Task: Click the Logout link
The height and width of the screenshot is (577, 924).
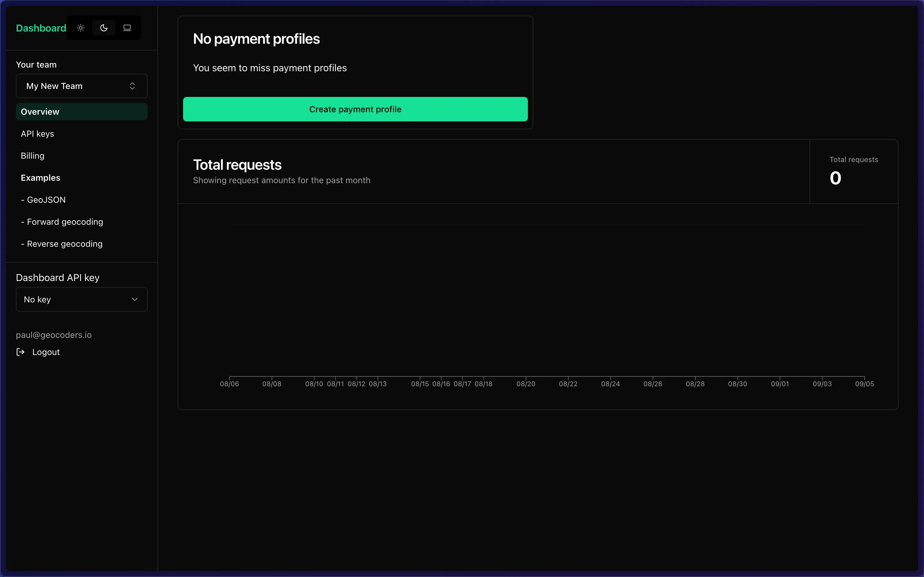Action: click(46, 352)
